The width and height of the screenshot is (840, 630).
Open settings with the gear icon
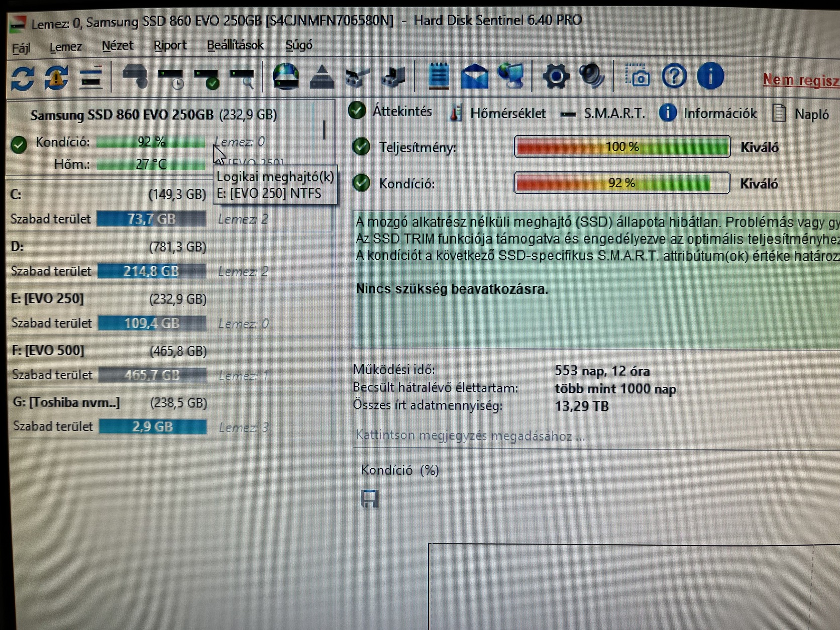pos(556,77)
